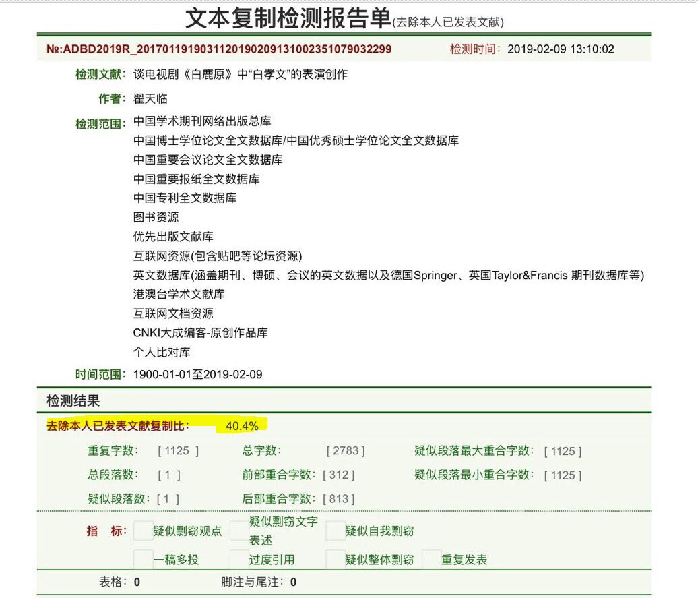The width and height of the screenshot is (700, 598).
Task: Click the highlighted 40.4% copy ratio
Action: click(x=242, y=426)
